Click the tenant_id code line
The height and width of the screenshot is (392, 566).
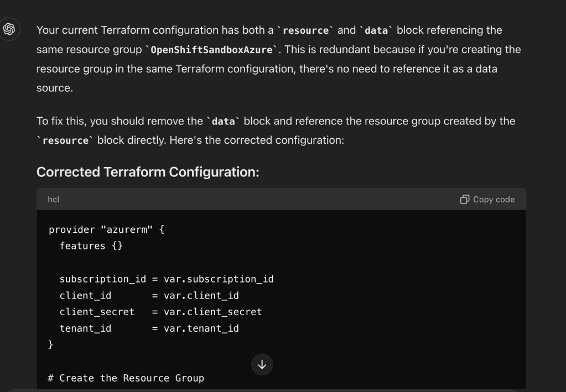click(149, 328)
